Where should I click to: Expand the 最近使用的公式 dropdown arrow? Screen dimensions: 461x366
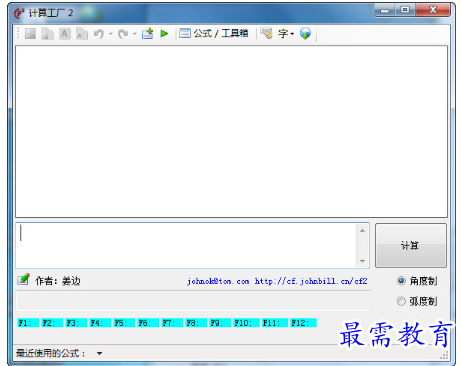click(x=99, y=353)
